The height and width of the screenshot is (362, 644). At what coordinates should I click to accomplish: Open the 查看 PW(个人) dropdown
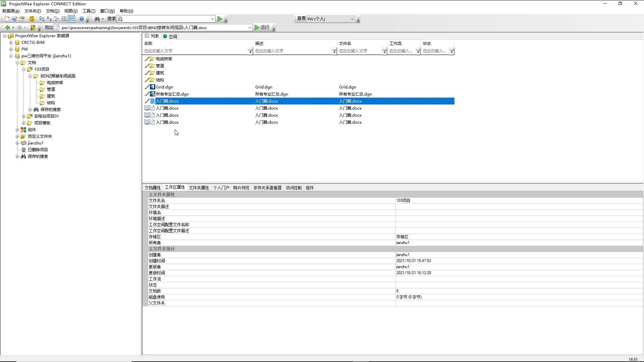352,19
